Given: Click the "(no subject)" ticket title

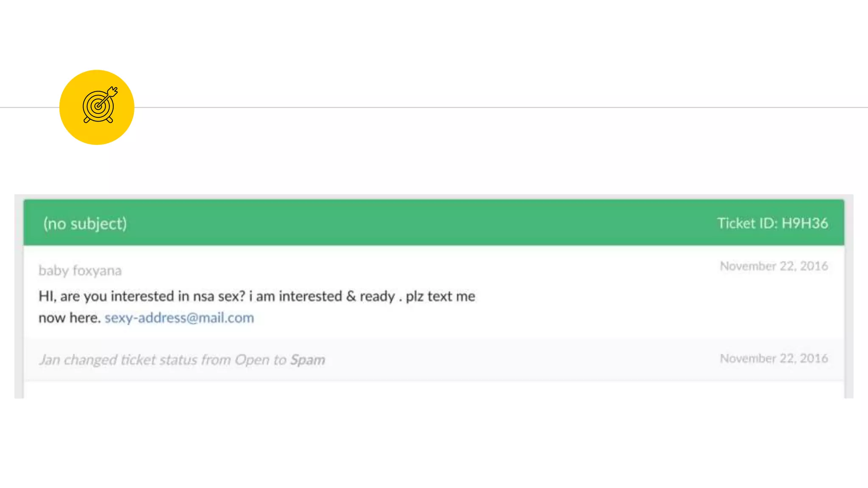Looking at the screenshot, I should 85,223.
